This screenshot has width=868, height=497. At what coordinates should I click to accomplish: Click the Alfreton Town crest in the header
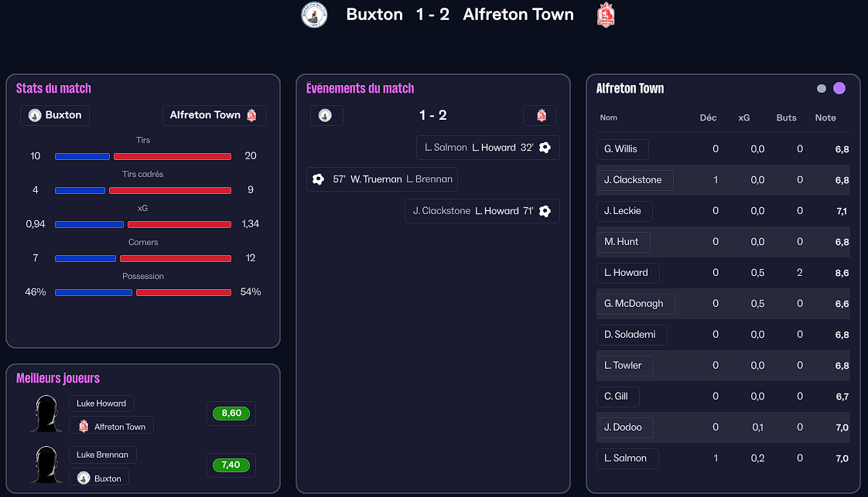(x=606, y=15)
